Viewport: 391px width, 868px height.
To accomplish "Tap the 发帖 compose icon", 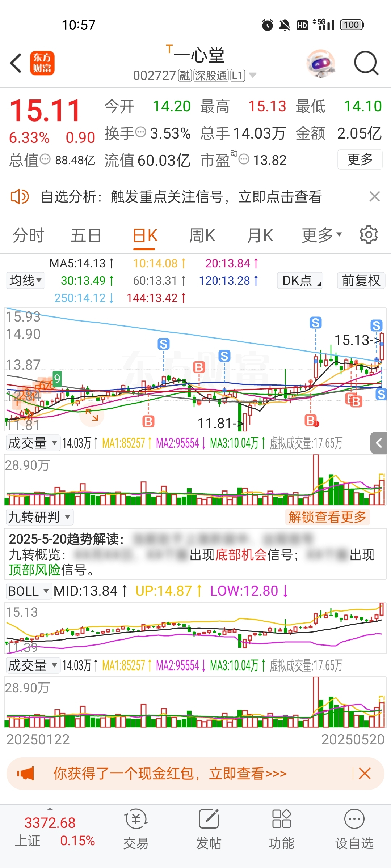I will tap(209, 819).
